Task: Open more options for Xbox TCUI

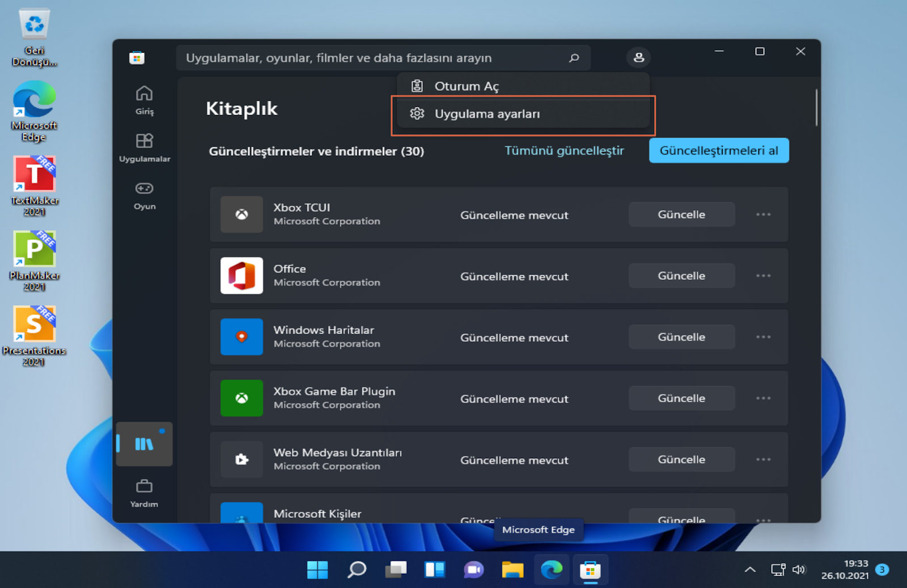Action: tap(763, 215)
